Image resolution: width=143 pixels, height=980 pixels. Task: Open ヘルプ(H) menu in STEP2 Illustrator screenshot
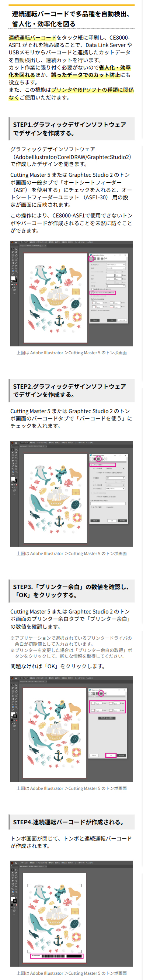(89, 442)
